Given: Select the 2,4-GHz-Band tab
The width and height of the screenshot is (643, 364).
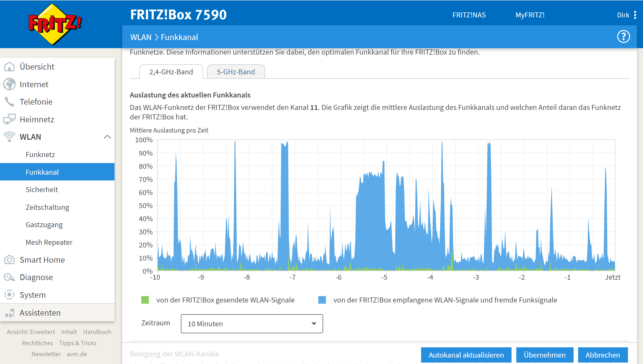Looking at the screenshot, I should pos(171,72).
